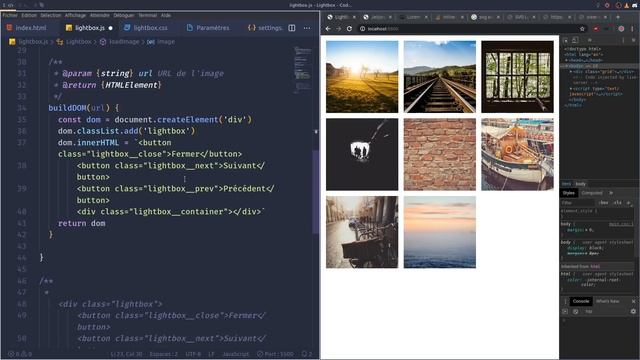Click JavaScript language mode in status bar

[x=236, y=354]
